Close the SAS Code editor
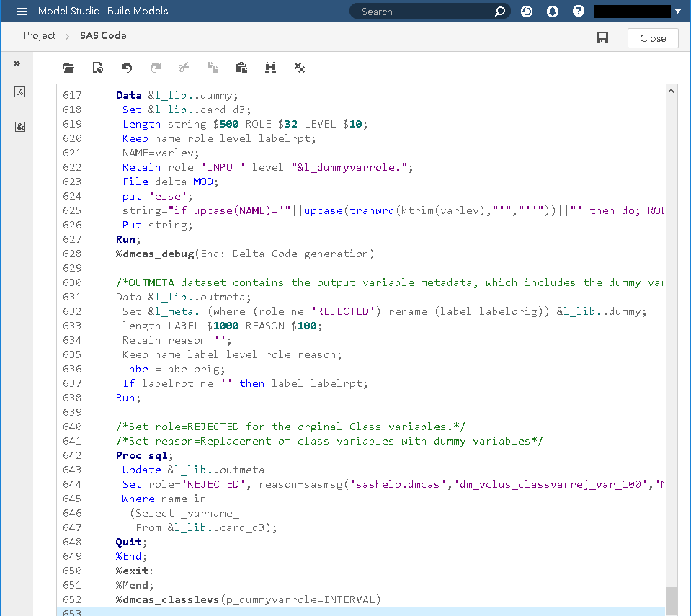Image resolution: width=691 pixels, height=616 pixels. [652, 37]
